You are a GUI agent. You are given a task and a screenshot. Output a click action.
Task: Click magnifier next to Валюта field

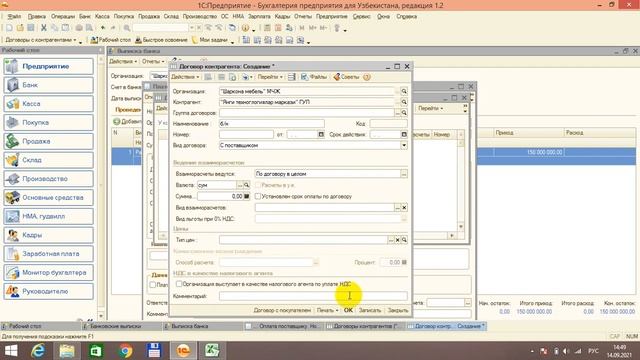247,185
